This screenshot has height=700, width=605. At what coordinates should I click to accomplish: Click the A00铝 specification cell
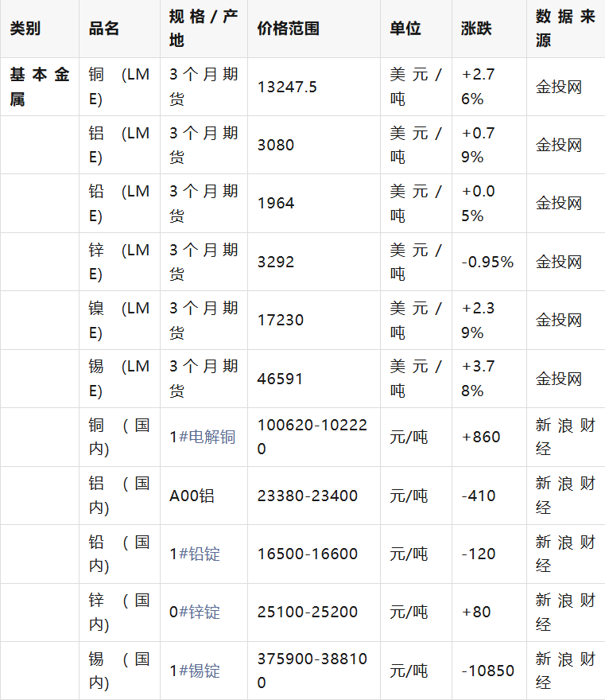pyautogui.click(x=192, y=496)
